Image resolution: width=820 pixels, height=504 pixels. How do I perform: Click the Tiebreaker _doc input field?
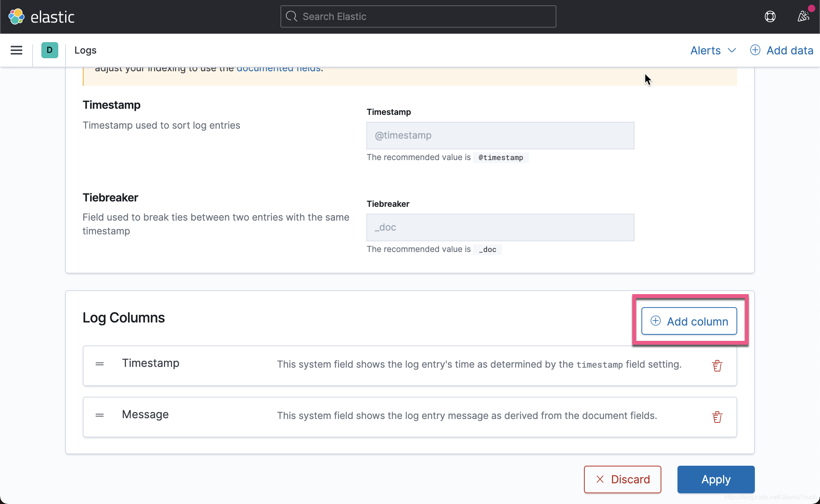point(500,227)
